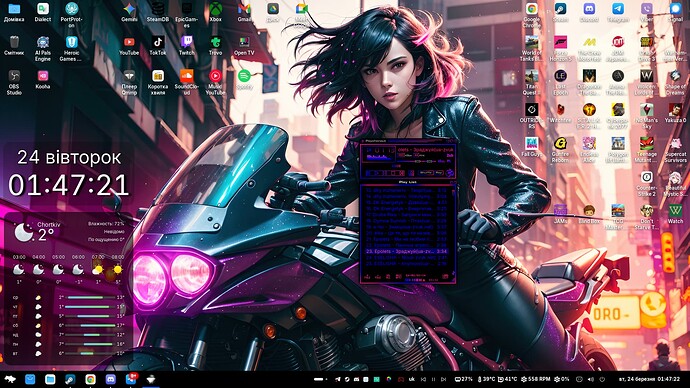Open the Коротка хвиля radio icon
The height and width of the screenshot is (388, 690).
click(158, 82)
